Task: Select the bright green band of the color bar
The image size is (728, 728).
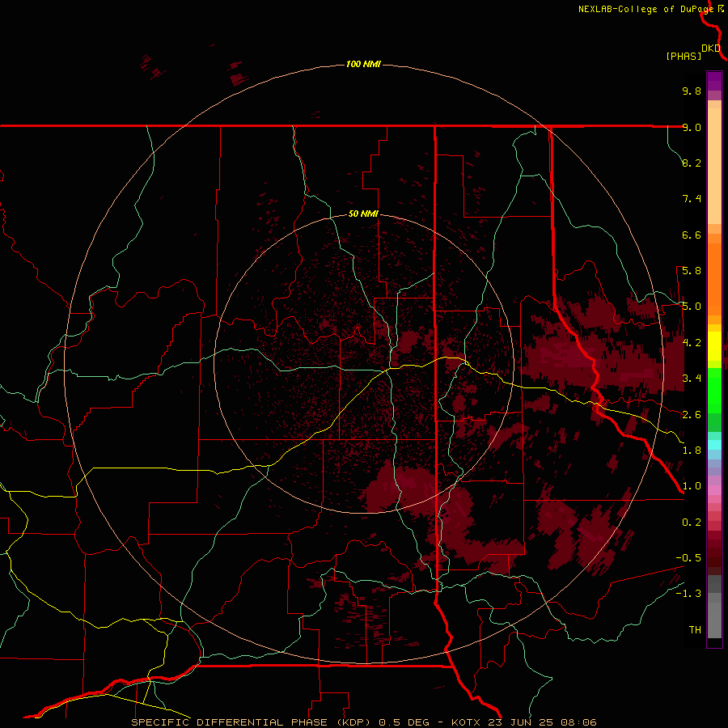Action: pyautogui.click(x=714, y=390)
